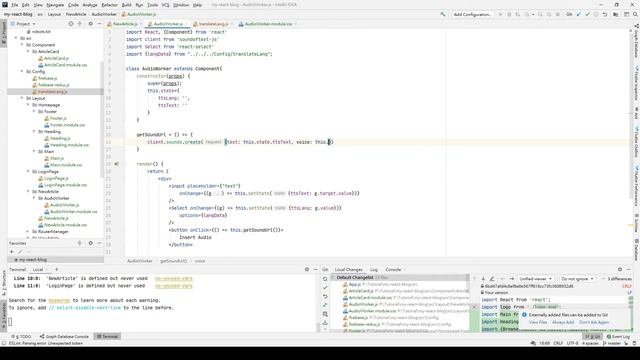Open the Unified viewer dropdown
Viewport: 640px width, 360px height.
tap(536, 279)
